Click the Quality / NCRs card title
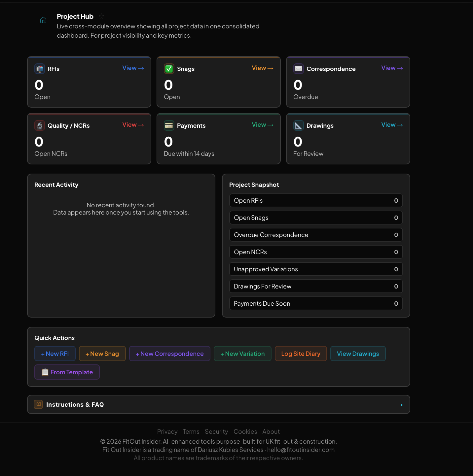The height and width of the screenshot is (476, 473). click(x=69, y=125)
